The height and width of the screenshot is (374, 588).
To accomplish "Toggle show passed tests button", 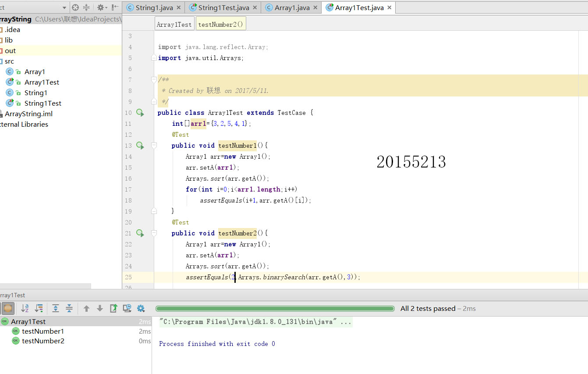I will point(8,308).
